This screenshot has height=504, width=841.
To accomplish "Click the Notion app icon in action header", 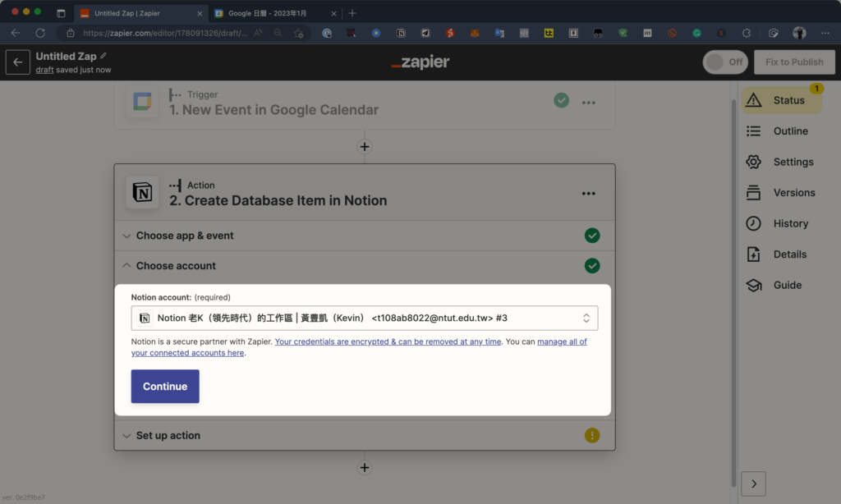I will (143, 192).
